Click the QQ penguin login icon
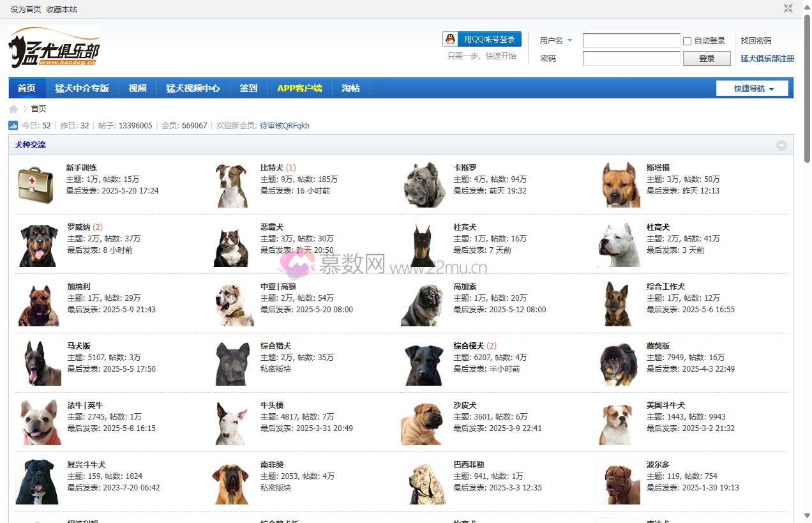The image size is (812, 523). [449, 38]
